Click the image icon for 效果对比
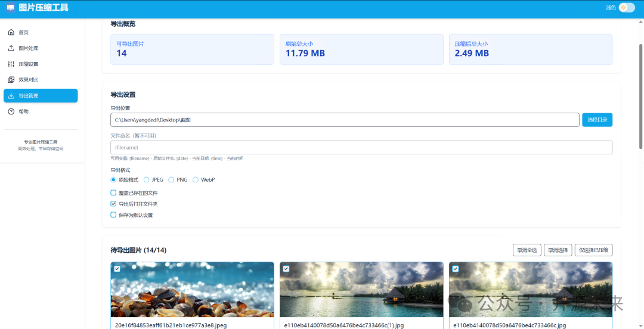 [11, 80]
